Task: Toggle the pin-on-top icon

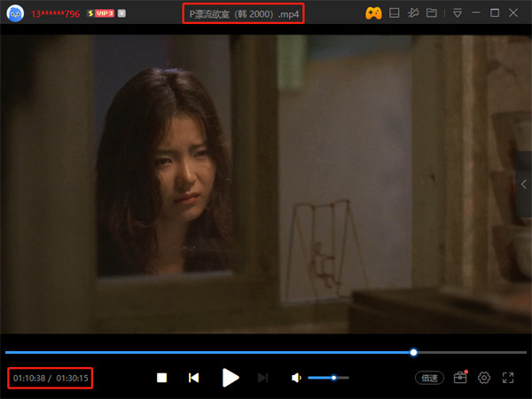Action: 413,13
